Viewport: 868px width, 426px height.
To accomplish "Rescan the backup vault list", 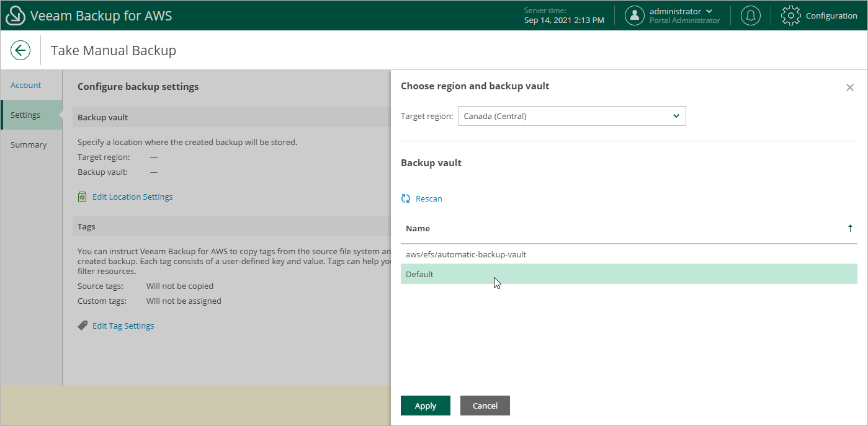I will tap(429, 198).
